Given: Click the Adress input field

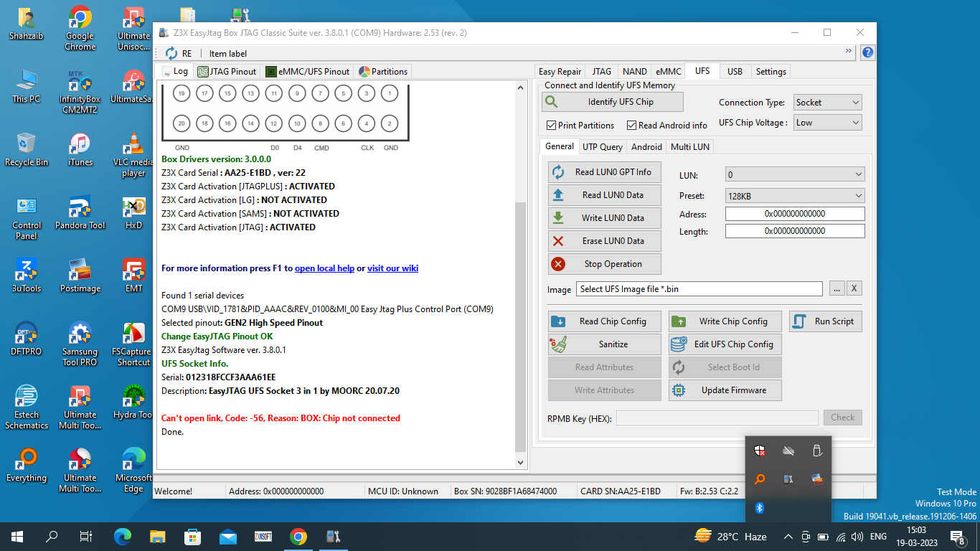Looking at the screenshot, I should point(794,214).
